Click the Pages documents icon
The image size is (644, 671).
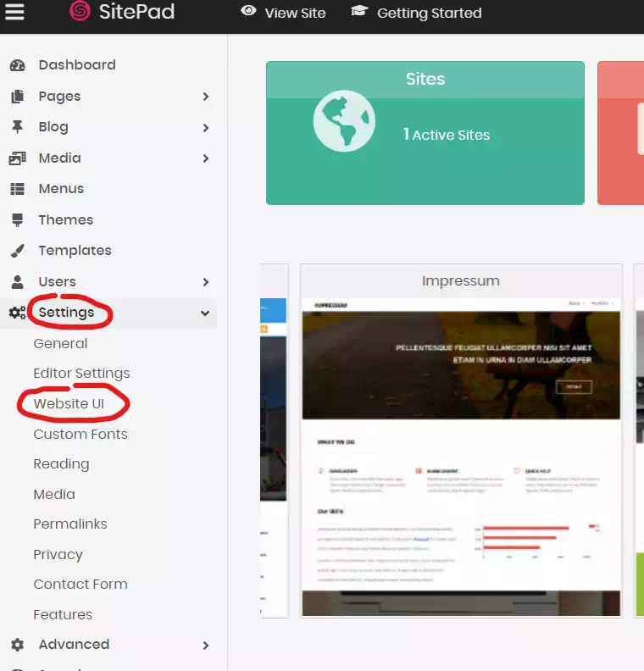coord(18,97)
